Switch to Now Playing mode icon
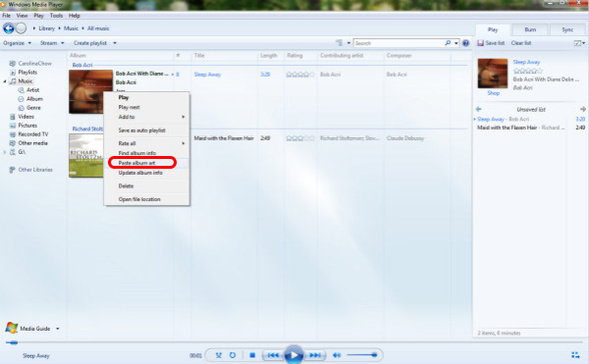The image size is (589, 364). (x=575, y=354)
